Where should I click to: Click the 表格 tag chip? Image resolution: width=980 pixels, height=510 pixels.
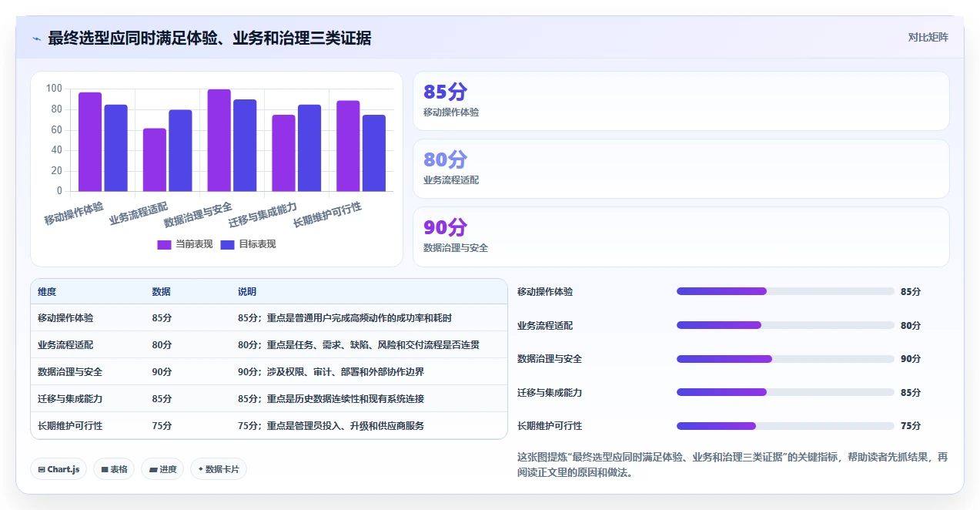point(114,469)
